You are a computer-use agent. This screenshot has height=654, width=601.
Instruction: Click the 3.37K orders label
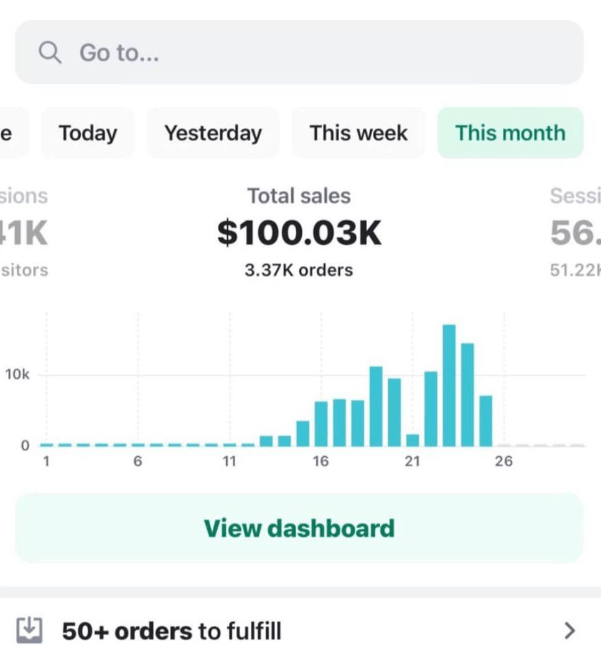click(x=299, y=270)
